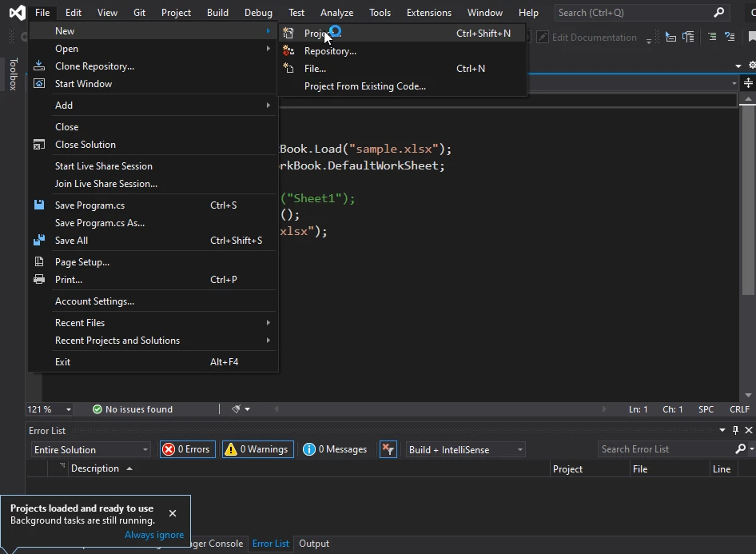Click the Always ignore link
Image resolution: width=756 pixels, height=554 pixels.
point(154,535)
